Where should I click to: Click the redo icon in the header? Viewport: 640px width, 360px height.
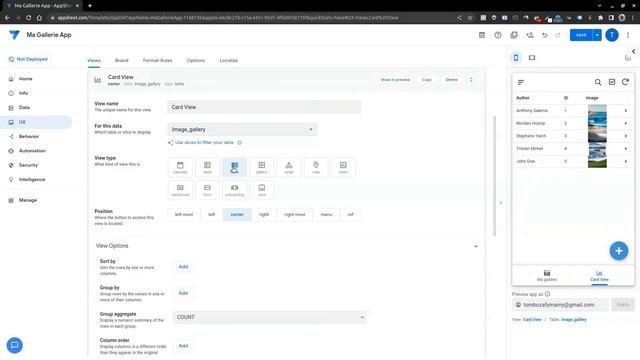coord(558,35)
